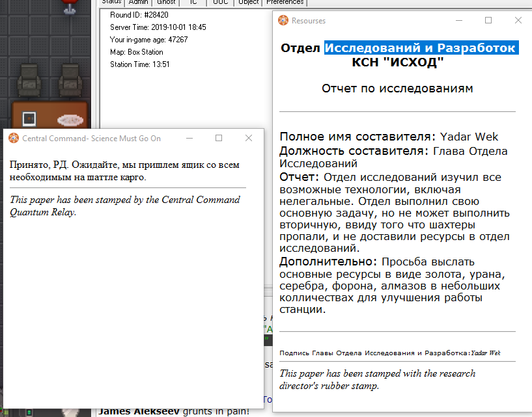
Task: Click the plate on the wooden table
Action: [x=70, y=120]
